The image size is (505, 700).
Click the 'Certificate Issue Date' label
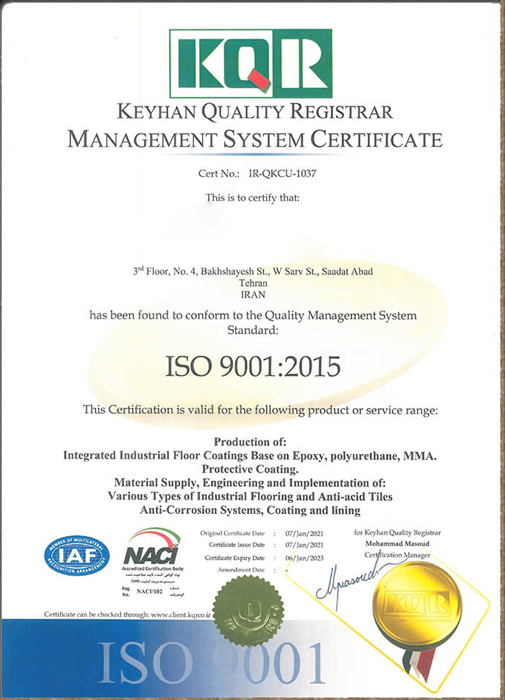(237, 545)
